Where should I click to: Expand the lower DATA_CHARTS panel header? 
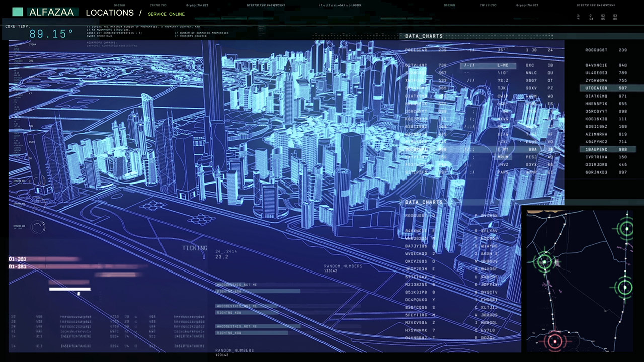pos(424,202)
